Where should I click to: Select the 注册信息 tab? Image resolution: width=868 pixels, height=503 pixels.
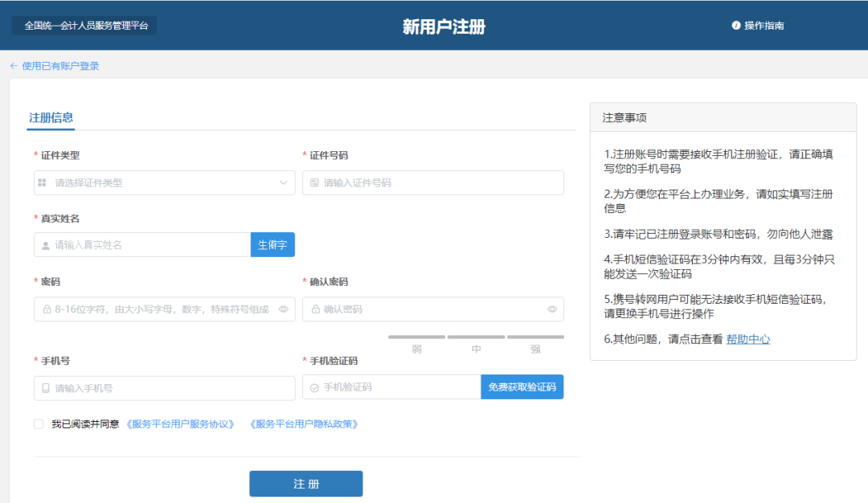click(x=51, y=117)
